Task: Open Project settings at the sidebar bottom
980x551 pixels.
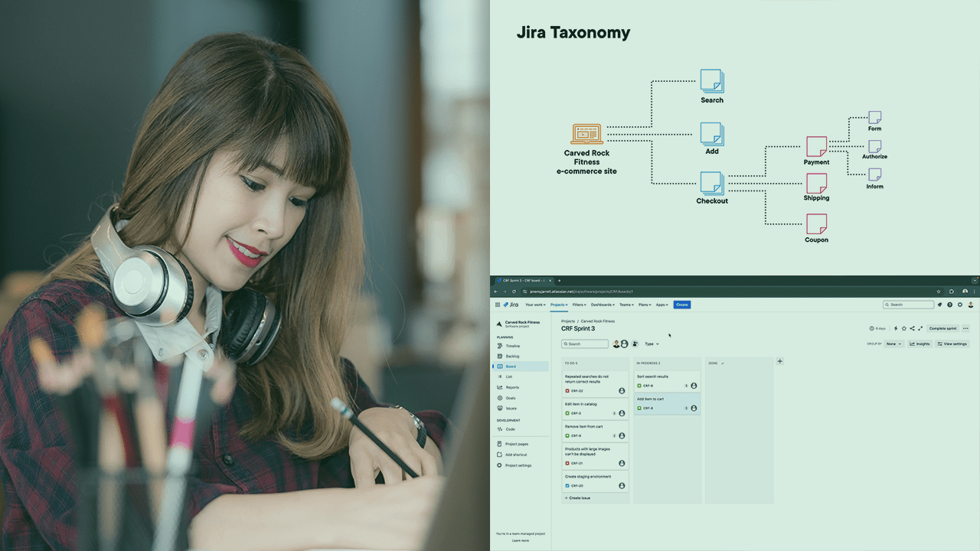Action: pyautogui.click(x=519, y=465)
